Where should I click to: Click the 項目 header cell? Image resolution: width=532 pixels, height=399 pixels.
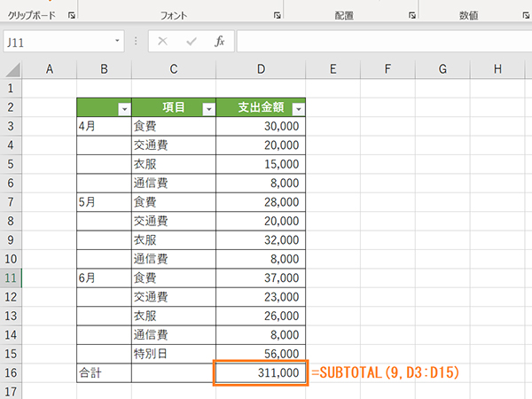click(x=174, y=107)
